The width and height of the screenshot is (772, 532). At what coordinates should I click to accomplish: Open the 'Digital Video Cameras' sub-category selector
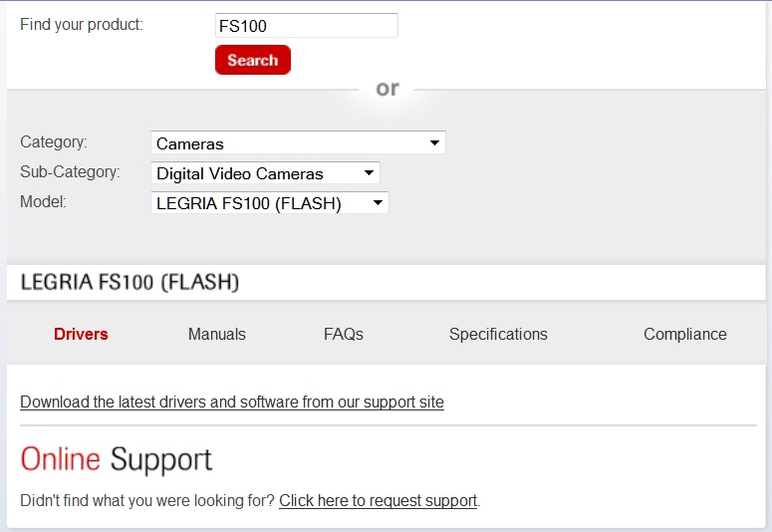tap(265, 173)
